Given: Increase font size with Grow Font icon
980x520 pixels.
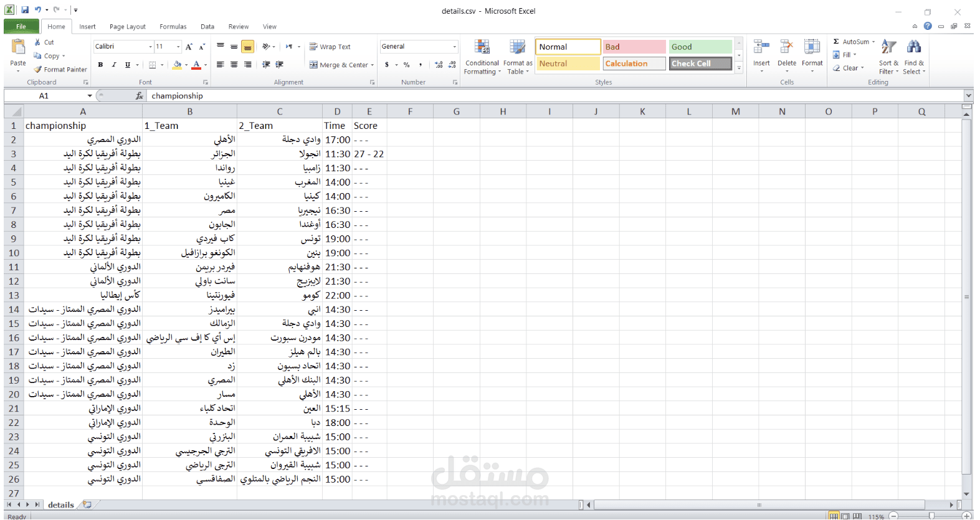Looking at the screenshot, I should (189, 47).
